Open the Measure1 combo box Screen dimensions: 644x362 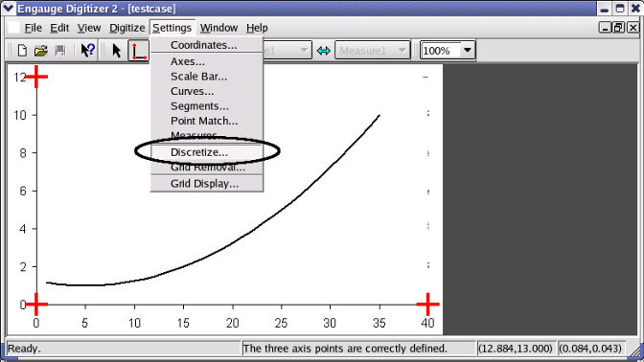pos(373,51)
